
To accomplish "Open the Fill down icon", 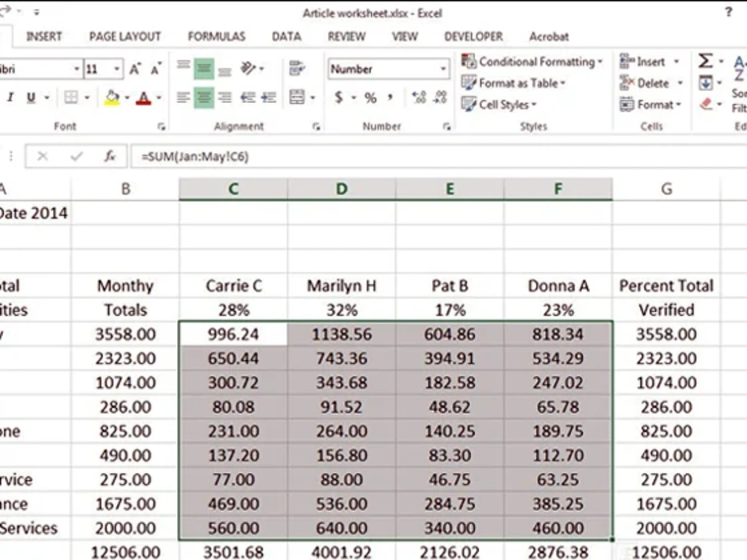I will click(x=706, y=83).
